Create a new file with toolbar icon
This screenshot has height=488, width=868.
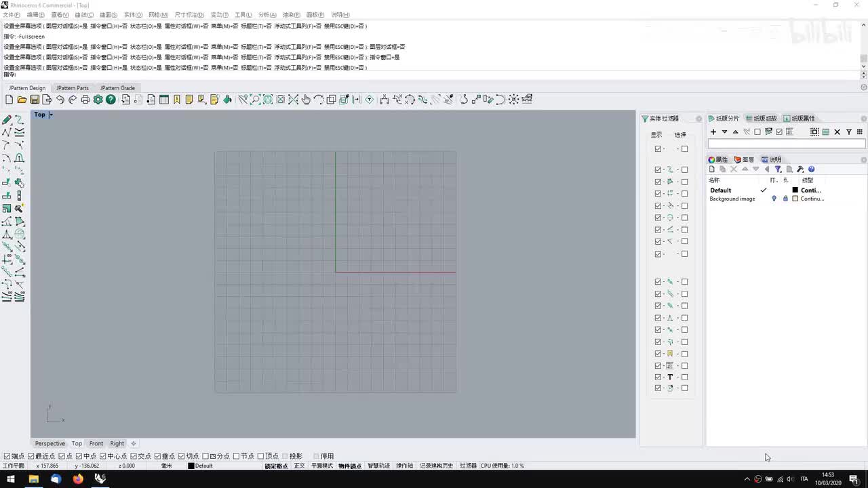pos(9,100)
